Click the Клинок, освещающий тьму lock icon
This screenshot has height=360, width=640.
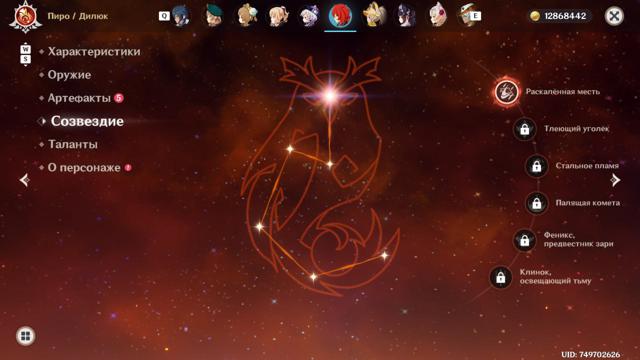coord(500,277)
